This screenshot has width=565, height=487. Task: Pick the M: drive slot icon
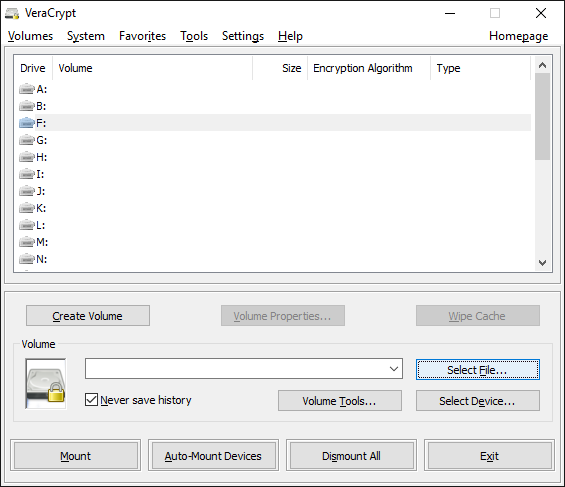click(27, 242)
